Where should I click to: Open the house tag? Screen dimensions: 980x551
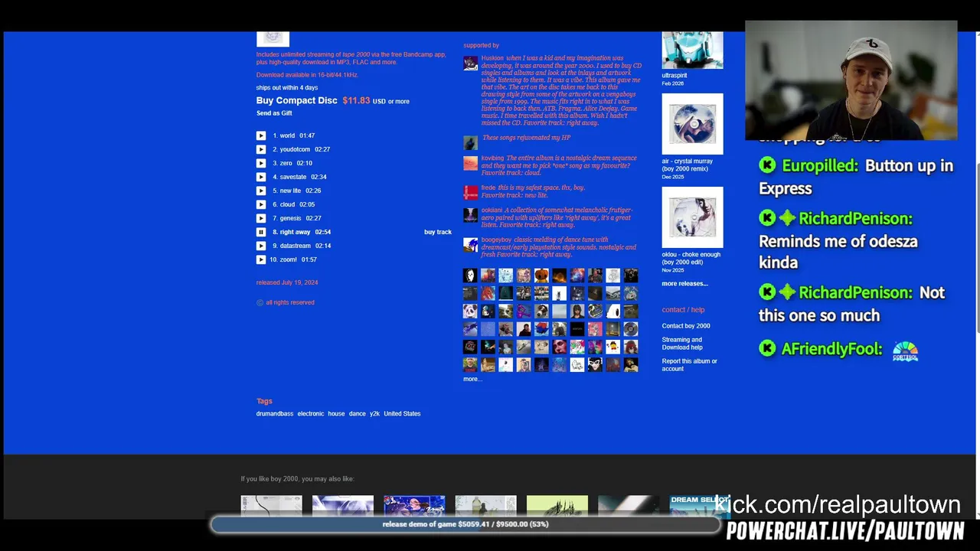(x=336, y=413)
